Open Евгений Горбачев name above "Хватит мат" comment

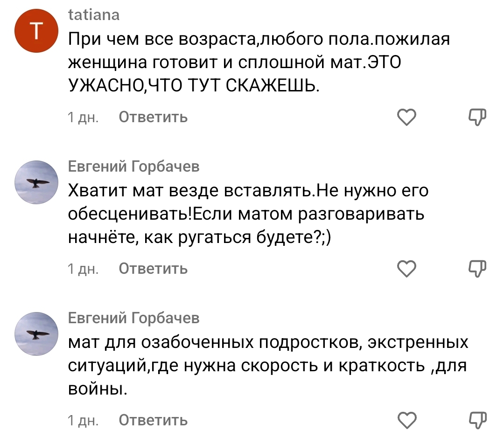coord(133,166)
